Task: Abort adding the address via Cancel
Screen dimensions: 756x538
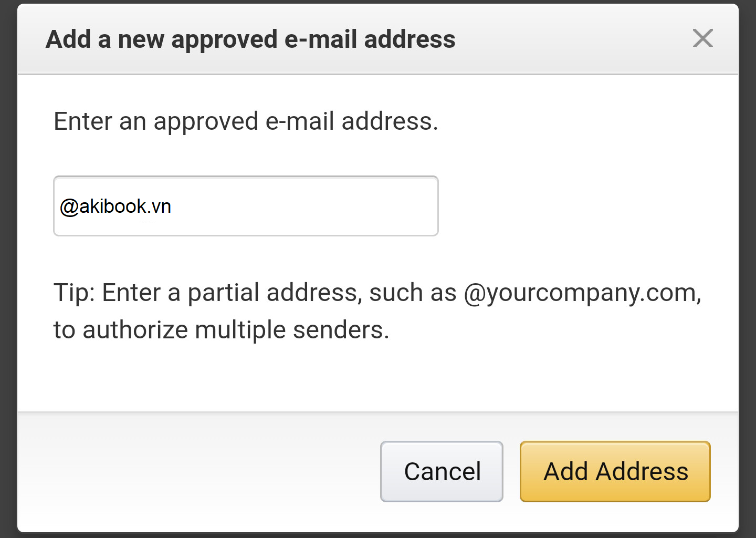Action: point(442,471)
